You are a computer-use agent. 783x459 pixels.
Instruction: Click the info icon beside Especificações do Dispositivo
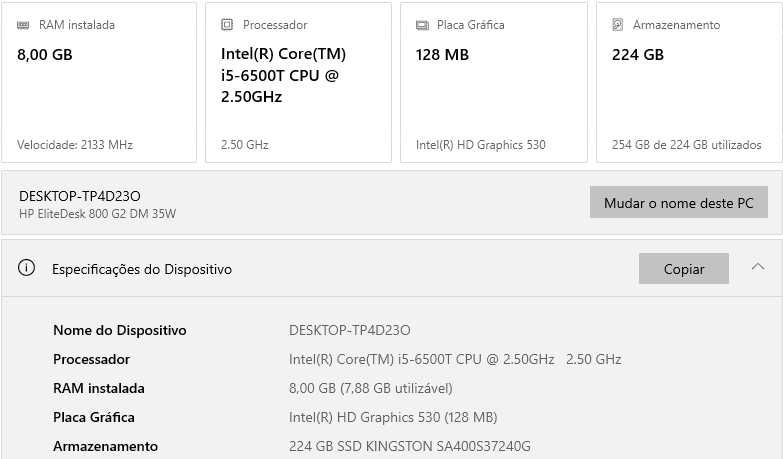tap(27, 268)
